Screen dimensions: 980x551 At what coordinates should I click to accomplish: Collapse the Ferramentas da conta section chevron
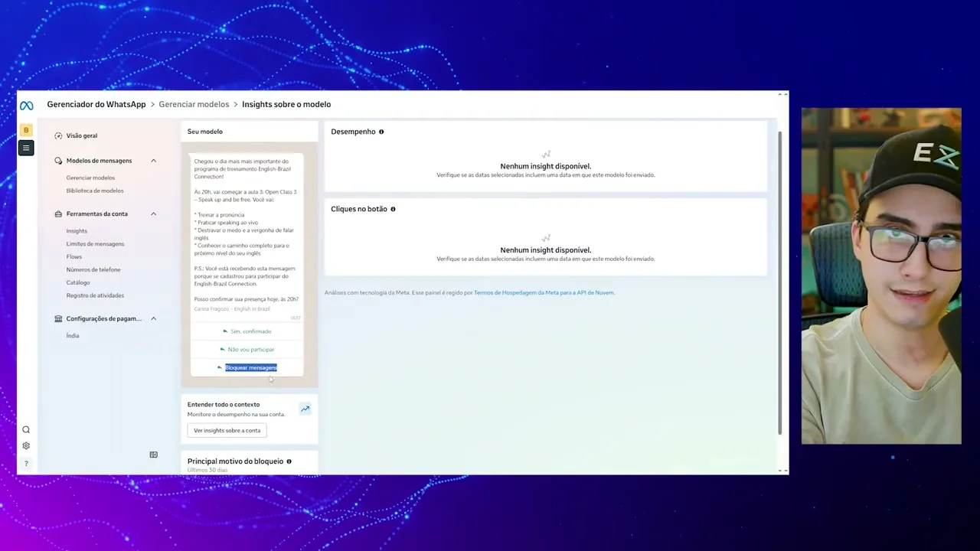tap(153, 214)
